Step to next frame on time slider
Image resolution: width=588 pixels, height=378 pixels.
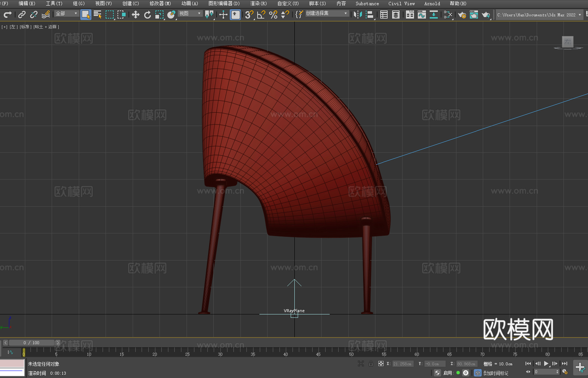click(x=58, y=343)
